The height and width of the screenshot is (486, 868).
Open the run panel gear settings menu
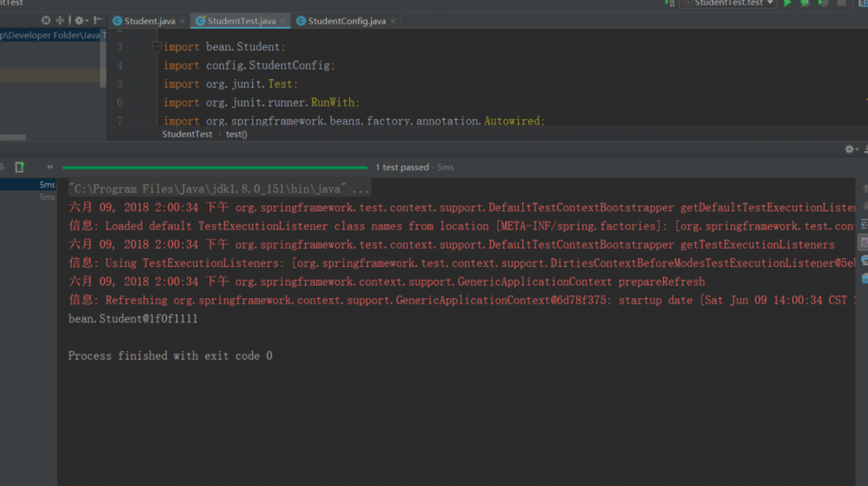pyautogui.click(x=851, y=150)
